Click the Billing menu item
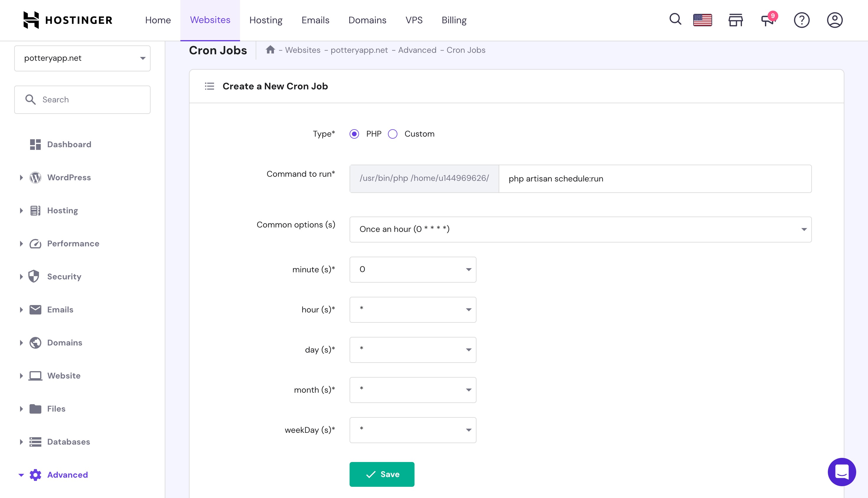The image size is (868, 498). coord(454,20)
